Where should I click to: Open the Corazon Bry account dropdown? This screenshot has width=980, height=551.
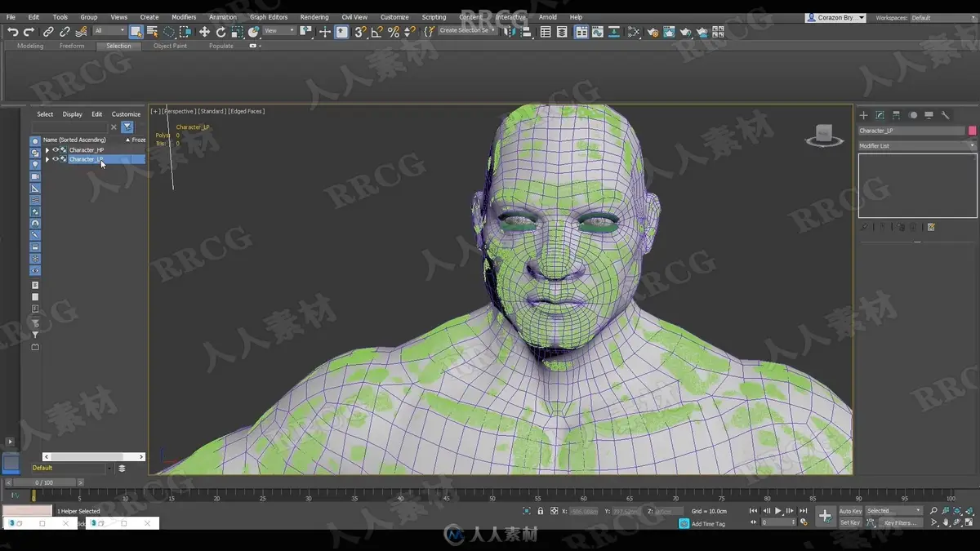(x=835, y=17)
